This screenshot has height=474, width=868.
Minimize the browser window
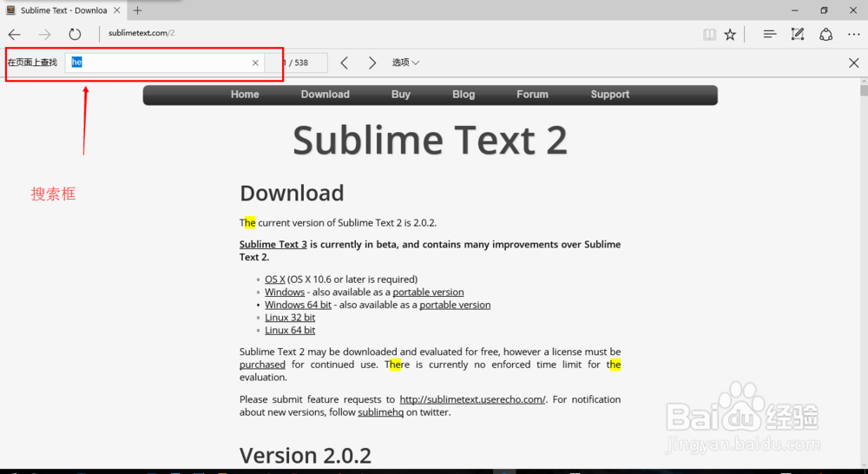click(x=795, y=10)
